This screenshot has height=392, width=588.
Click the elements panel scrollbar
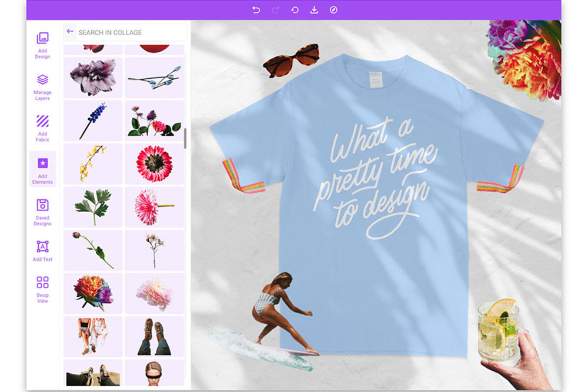[x=185, y=139]
